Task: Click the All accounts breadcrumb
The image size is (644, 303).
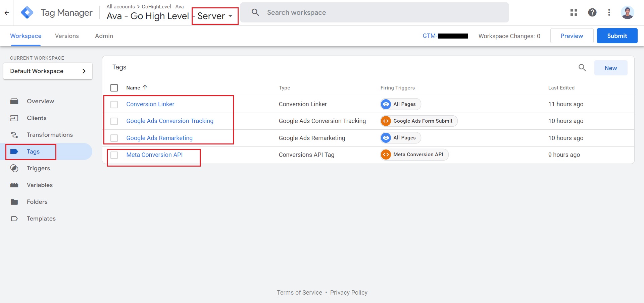Action: 121,7
